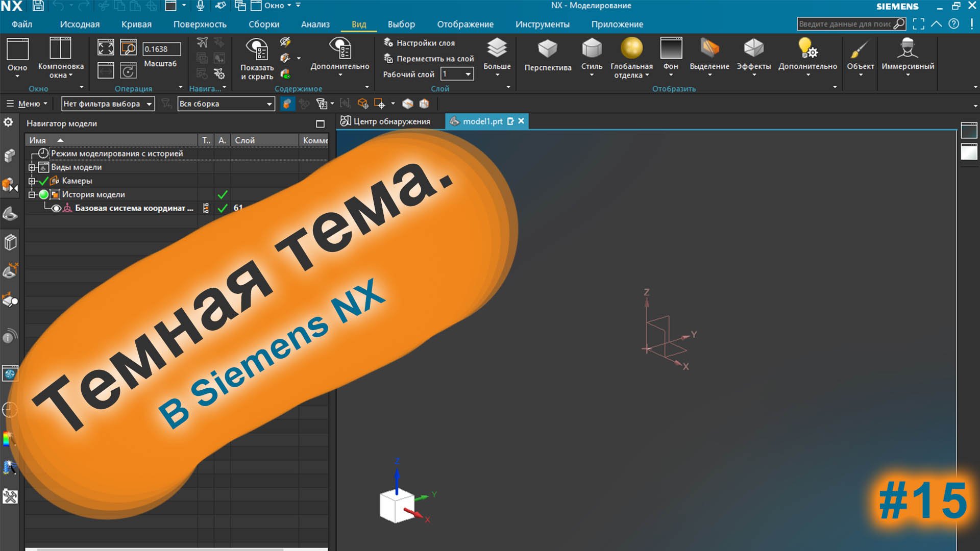Select the Эффекты display icon

point(754,55)
